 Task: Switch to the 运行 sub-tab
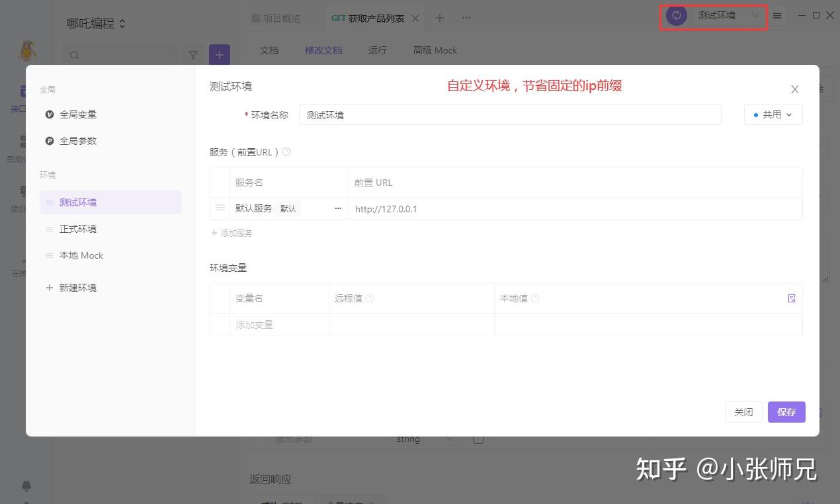tap(378, 50)
